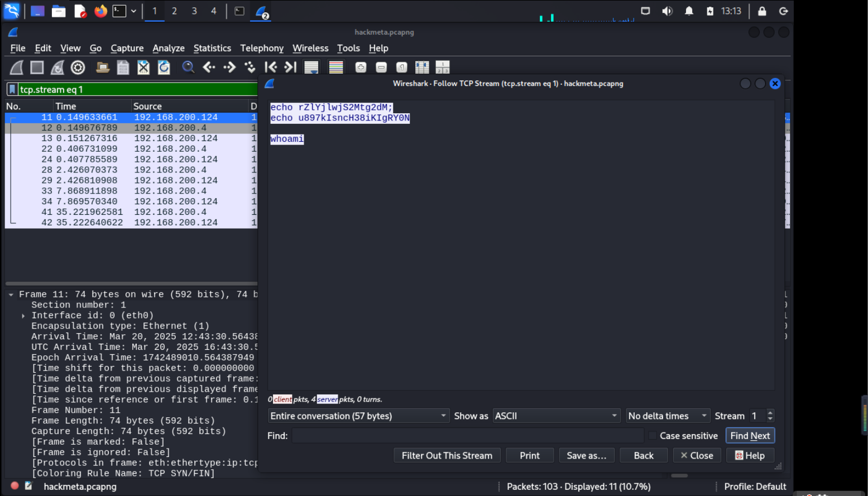Close this capture file icon

point(143,68)
